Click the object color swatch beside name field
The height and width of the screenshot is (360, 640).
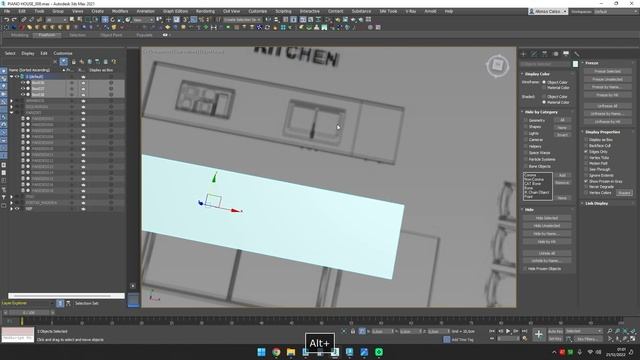tap(575, 64)
